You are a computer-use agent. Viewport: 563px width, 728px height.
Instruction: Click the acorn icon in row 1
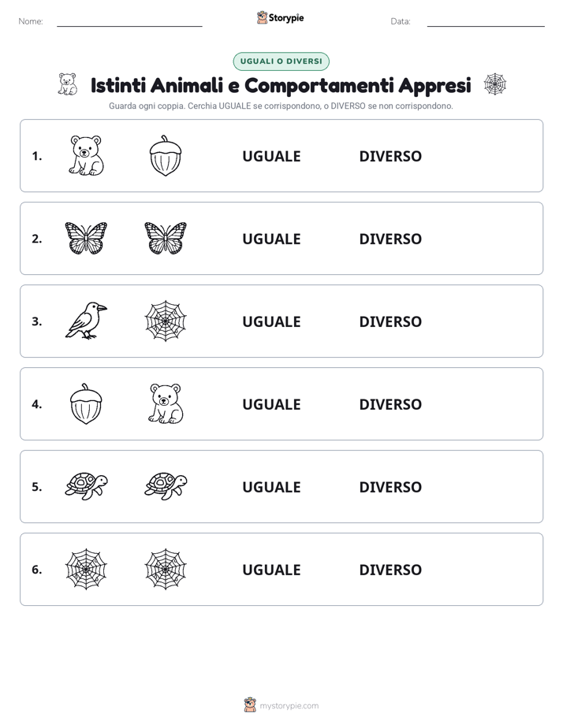(166, 155)
